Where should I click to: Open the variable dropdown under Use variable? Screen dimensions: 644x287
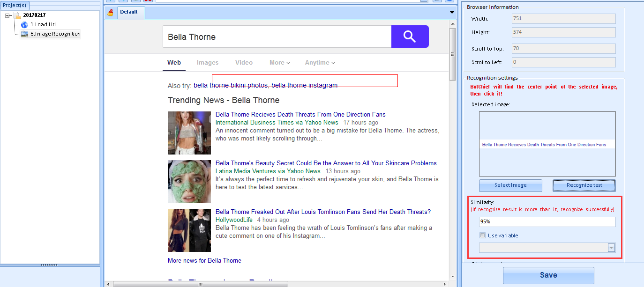pos(611,248)
